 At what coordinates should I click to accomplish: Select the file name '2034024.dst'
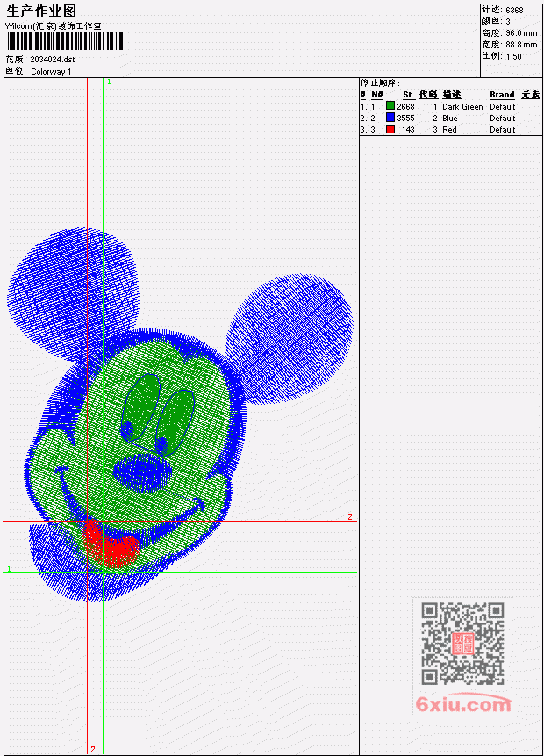(x=52, y=60)
